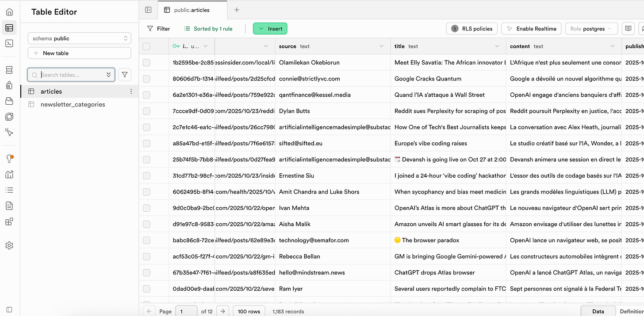The height and width of the screenshot is (316, 644).
Task: Check the row for Dylan Butts
Action: [x=146, y=111]
